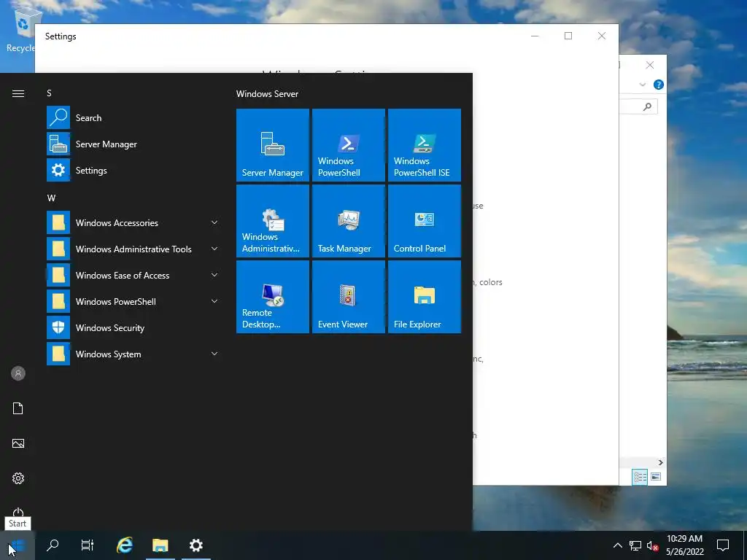Launch the Event Viewer tile
The image size is (747, 560).
(x=348, y=296)
